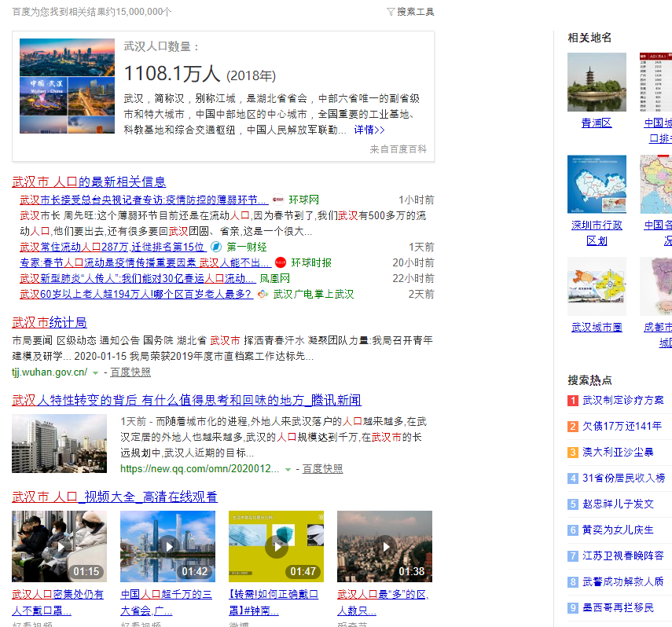Open news 专家:春节人口流动是疫情传播重要因素
This screenshot has height=627, width=672.
(x=145, y=262)
